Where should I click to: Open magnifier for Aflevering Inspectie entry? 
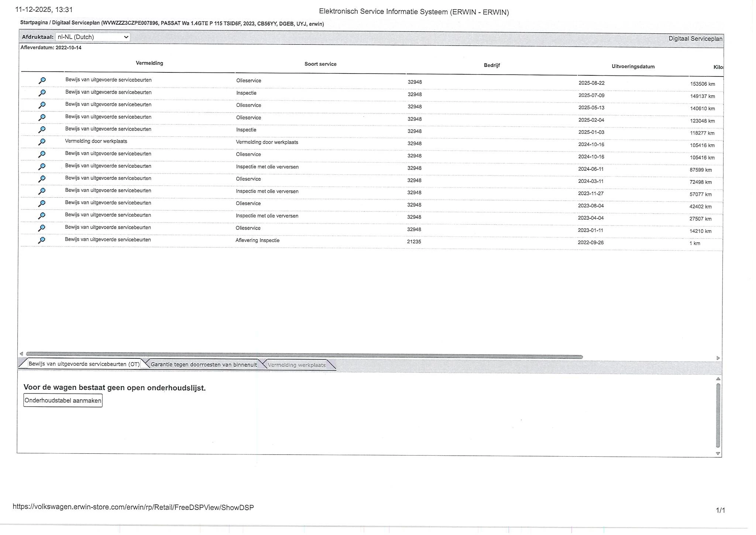pyautogui.click(x=42, y=240)
